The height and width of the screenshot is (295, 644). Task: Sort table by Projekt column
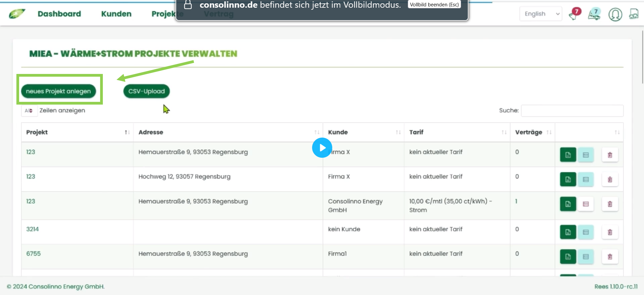pyautogui.click(x=77, y=132)
